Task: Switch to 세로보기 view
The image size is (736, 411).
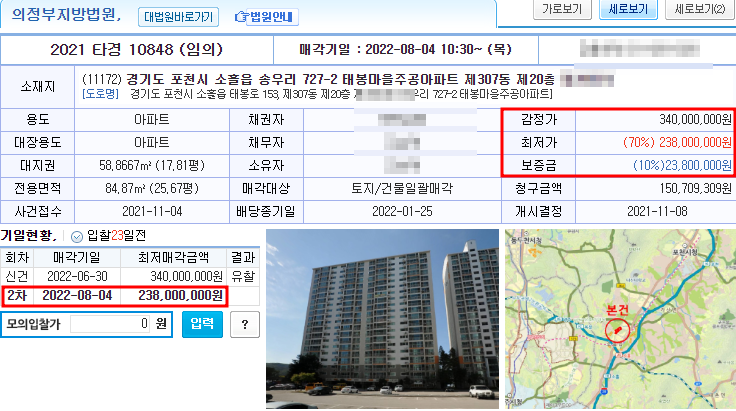Action: [x=628, y=9]
